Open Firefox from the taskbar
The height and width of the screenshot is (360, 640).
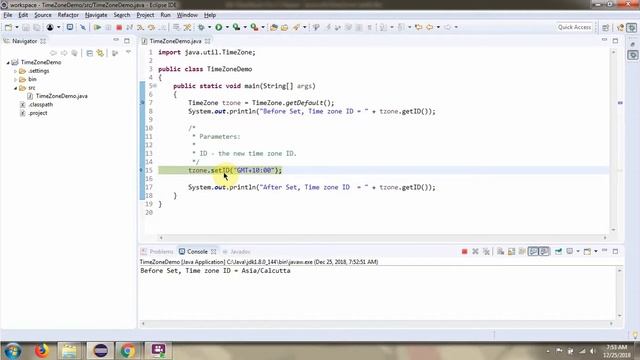[x=41, y=350]
